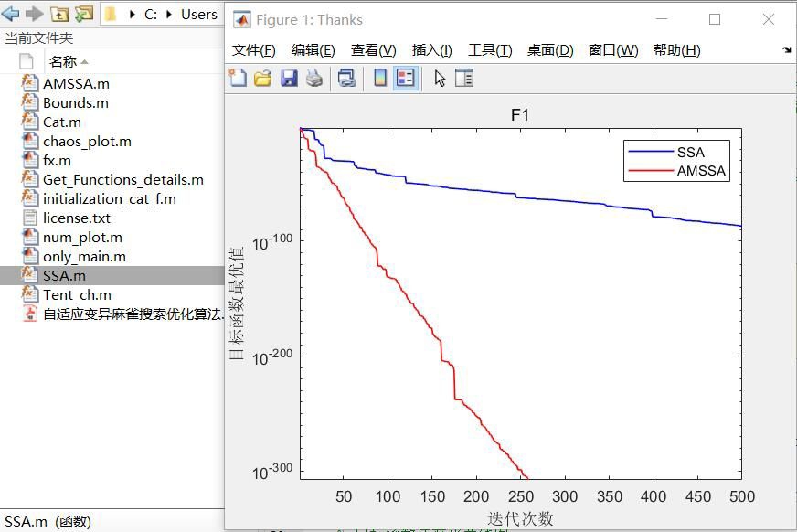Minimize the Figure 1 window

tap(662, 19)
